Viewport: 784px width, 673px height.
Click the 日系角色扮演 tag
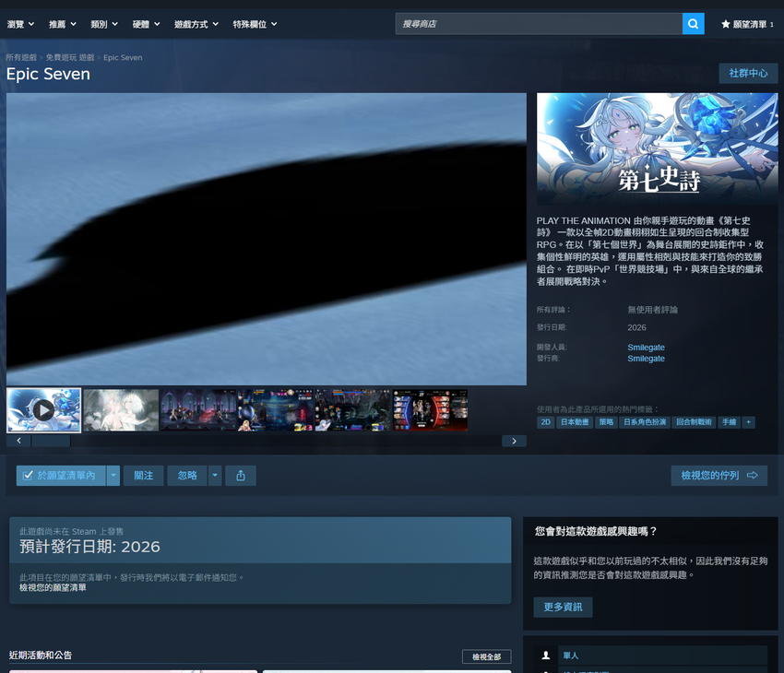point(645,422)
